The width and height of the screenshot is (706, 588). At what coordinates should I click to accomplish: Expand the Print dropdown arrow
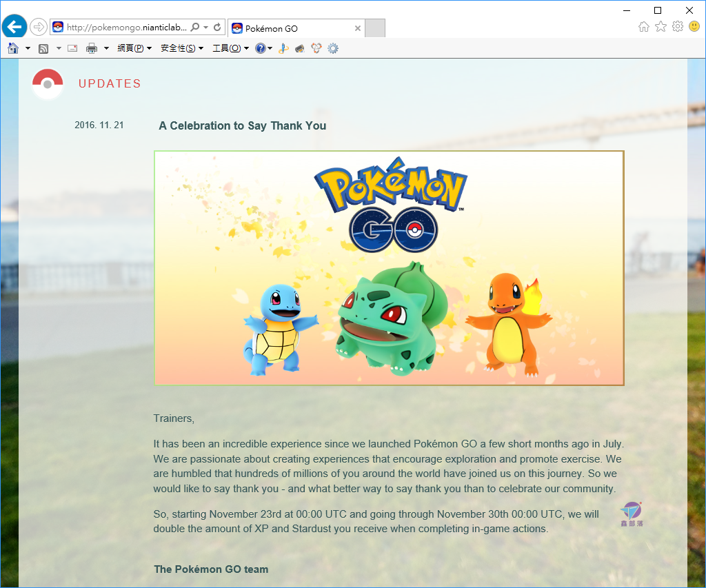pos(106,48)
